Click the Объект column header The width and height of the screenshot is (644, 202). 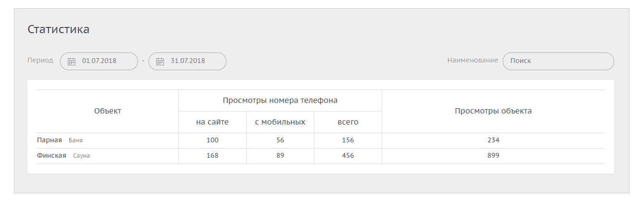(x=108, y=111)
